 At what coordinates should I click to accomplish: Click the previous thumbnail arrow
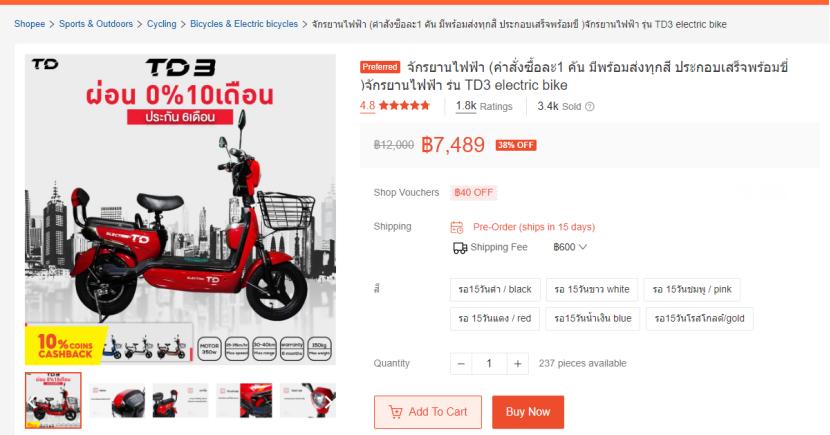pos(33,403)
